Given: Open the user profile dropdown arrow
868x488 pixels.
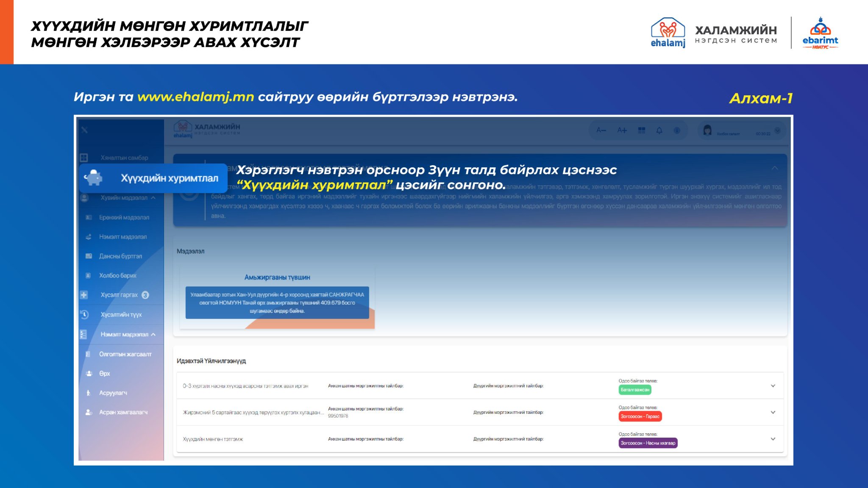Looking at the screenshot, I should pyautogui.click(x=777, y=130).
